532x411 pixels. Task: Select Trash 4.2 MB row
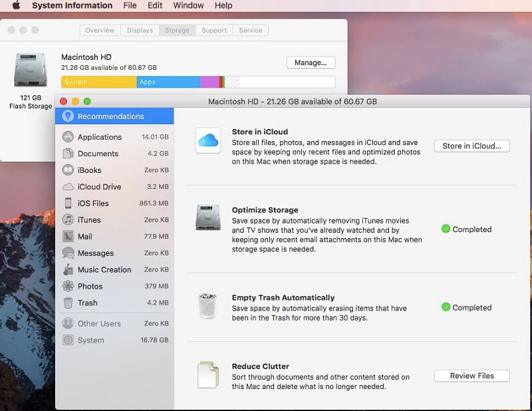pyautogui.click(x=114, y=303)
